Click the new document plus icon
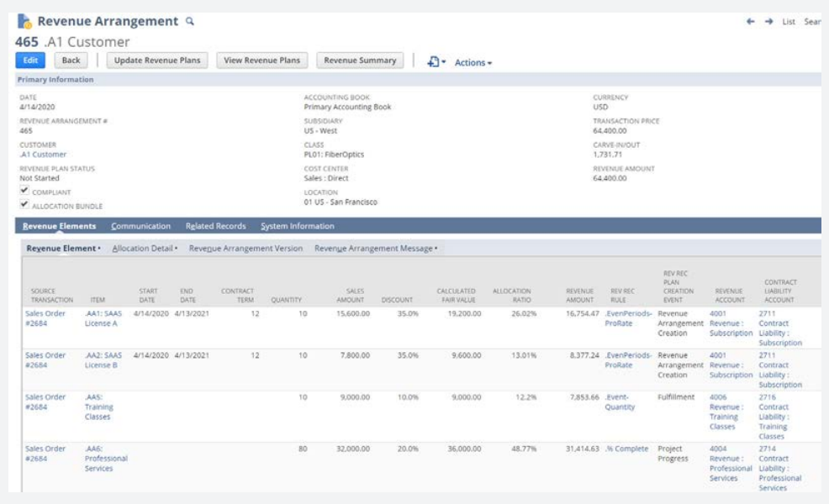 (435, 61)
